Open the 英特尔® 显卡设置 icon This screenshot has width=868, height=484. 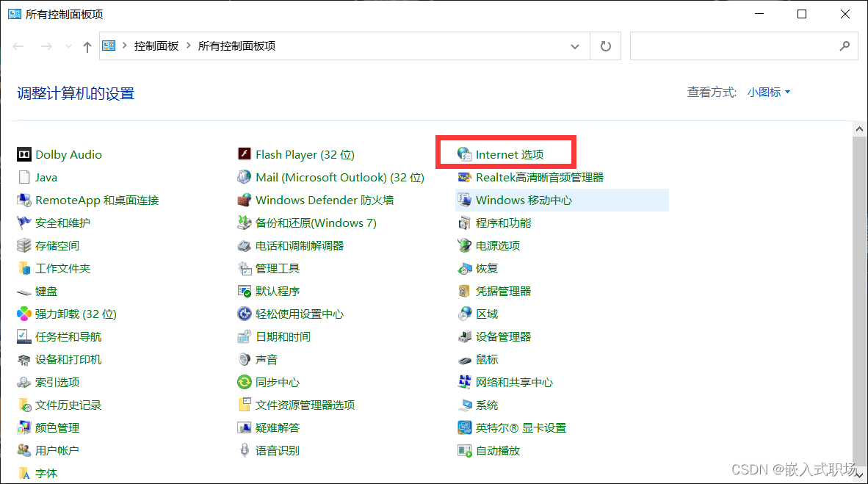coord(464,427)
